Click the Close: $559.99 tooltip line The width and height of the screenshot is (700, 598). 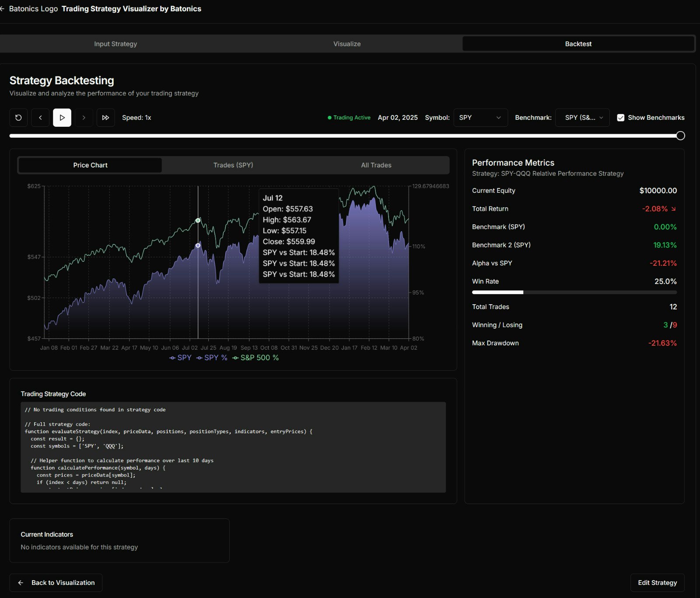pos(289,242)
